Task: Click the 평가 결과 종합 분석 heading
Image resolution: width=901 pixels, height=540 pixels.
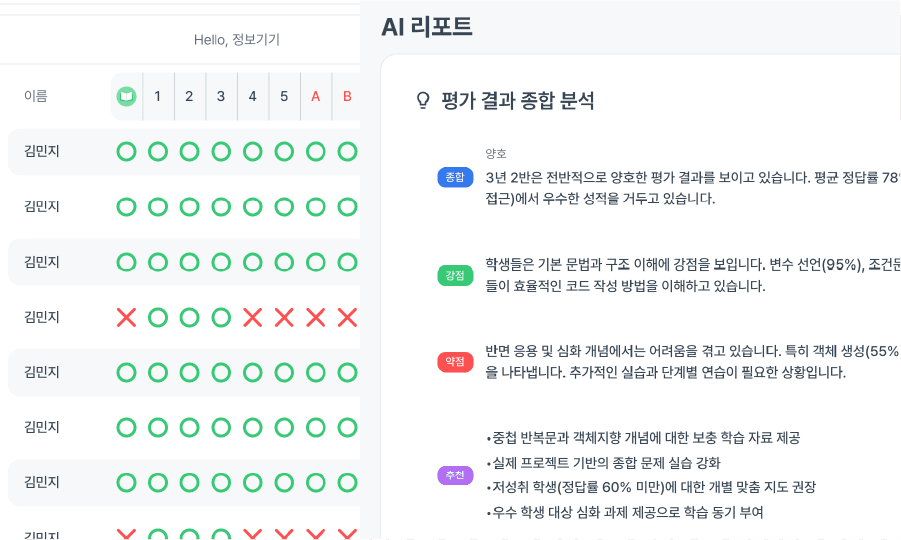Action: (x=517, y=101)
